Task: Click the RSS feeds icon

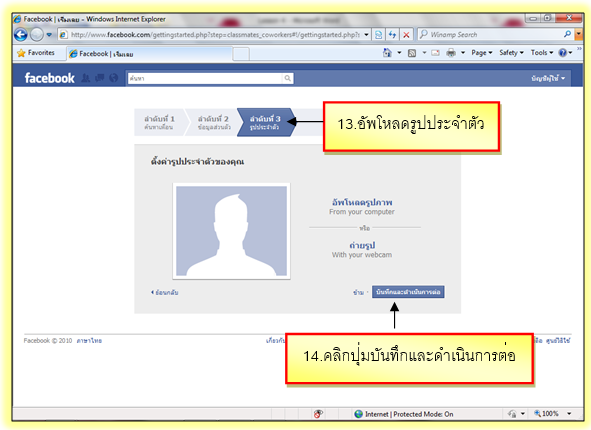Action: pos(412,53)
